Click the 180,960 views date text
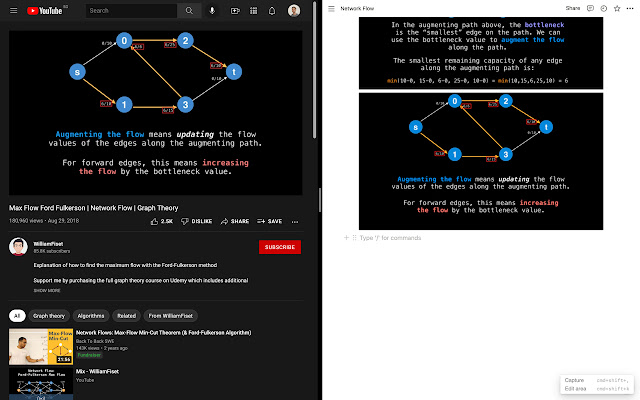This screenshot has height=400, width=640. pyautogui.click(x=44, y=221)
